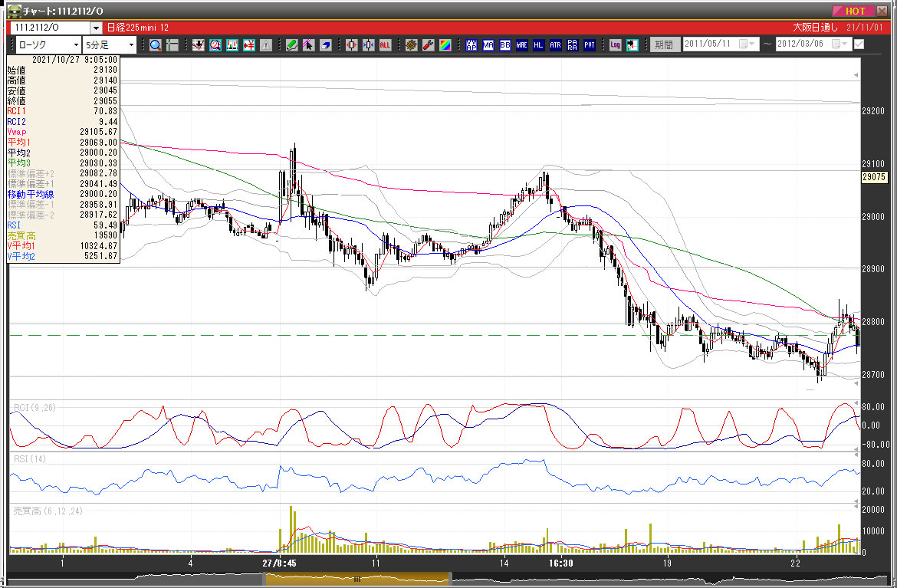The image size is (897, 588).
Task: Click the 高値 high price row
Action: point(62,80)
